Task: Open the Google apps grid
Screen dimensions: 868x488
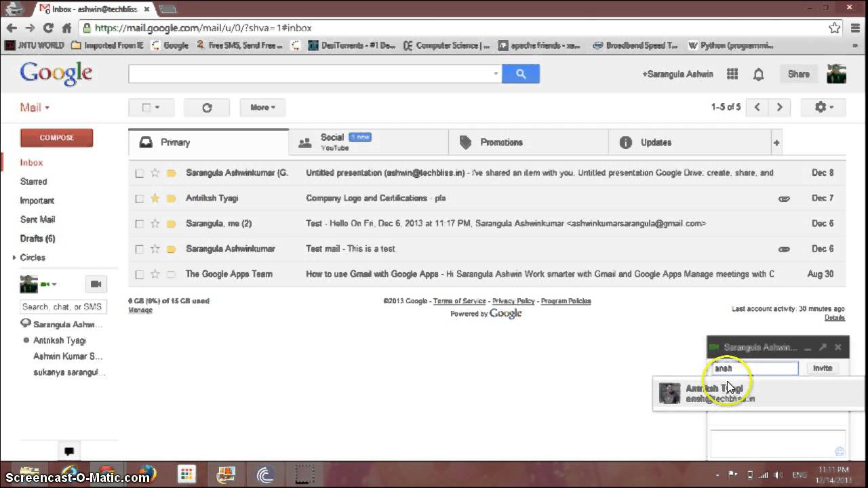Action: [x=732, y=74]
